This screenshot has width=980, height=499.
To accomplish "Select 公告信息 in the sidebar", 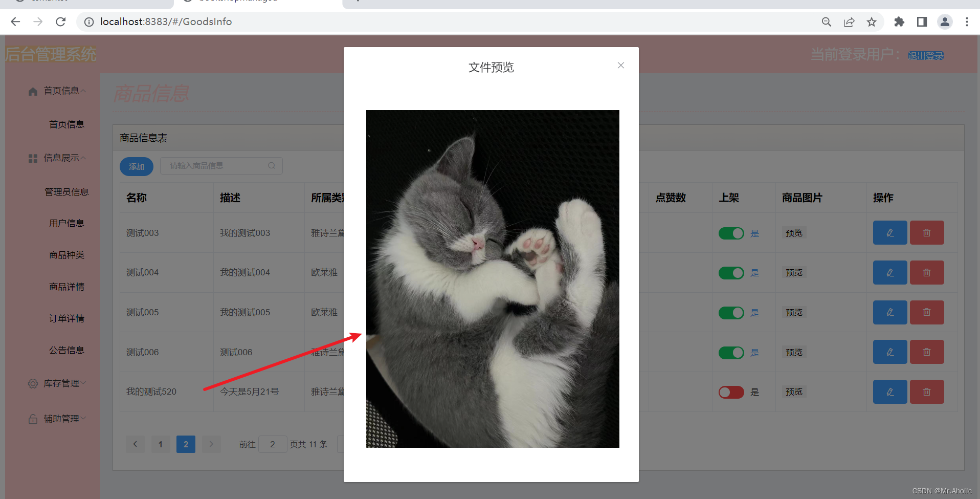I will coord(66,350).
